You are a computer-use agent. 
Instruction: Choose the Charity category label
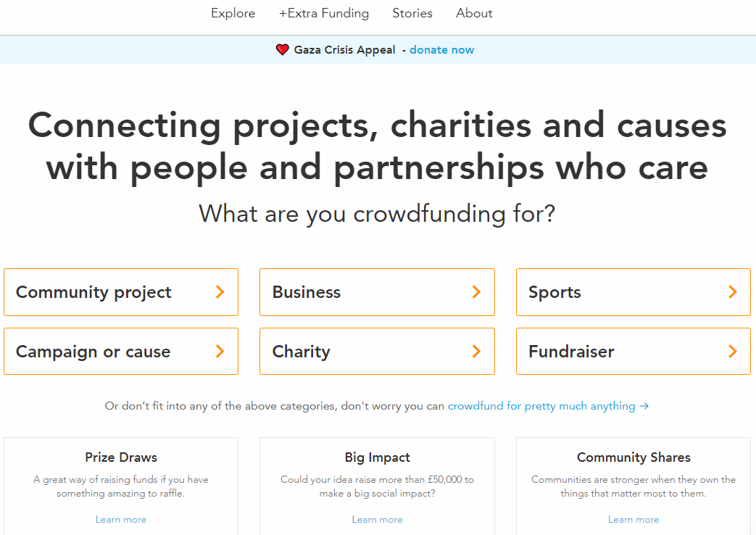click(302, 352)
